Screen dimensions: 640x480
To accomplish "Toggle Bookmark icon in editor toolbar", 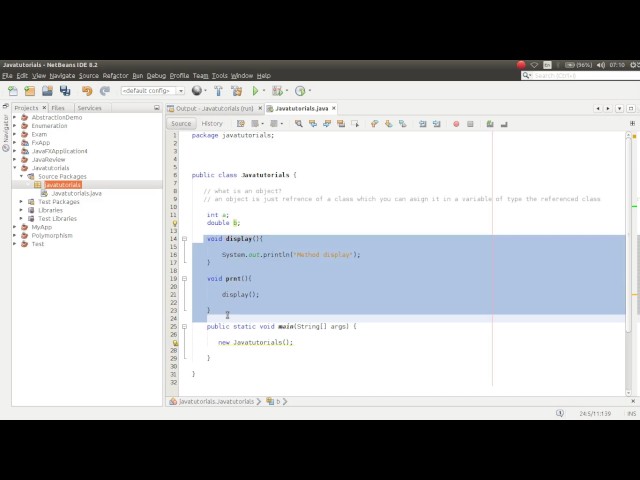I will pyautogui.click(x=402, y=123).
